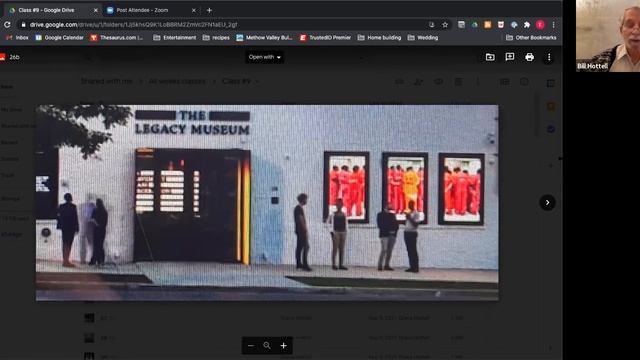
Task: Open the Entertainment bookmarks folder
Action: (x=175, y=38)
